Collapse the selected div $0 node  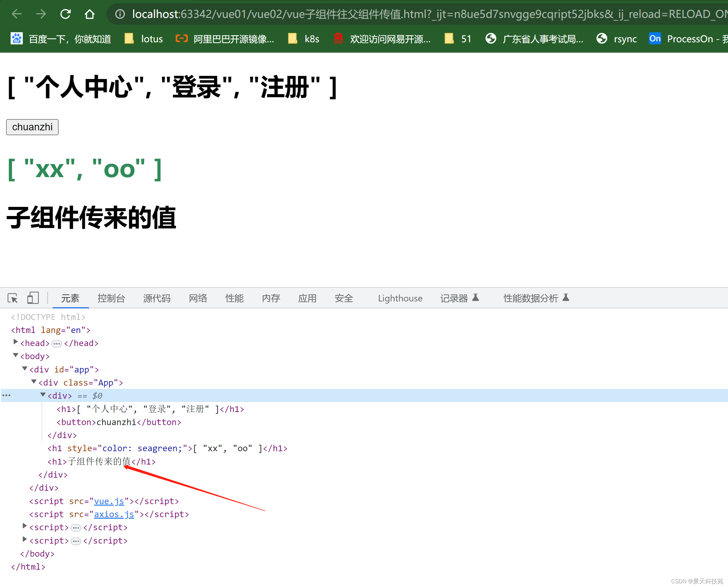click(43, 395)
